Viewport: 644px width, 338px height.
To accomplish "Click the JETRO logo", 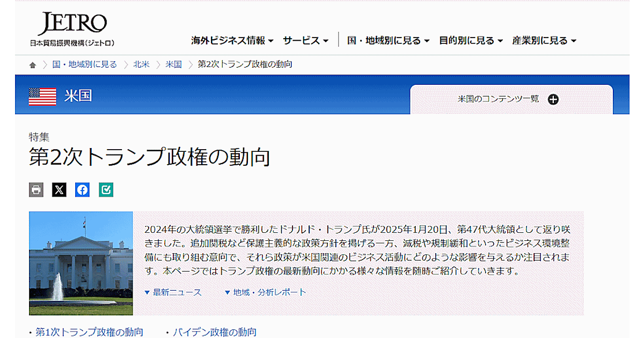I will point(72,30).
